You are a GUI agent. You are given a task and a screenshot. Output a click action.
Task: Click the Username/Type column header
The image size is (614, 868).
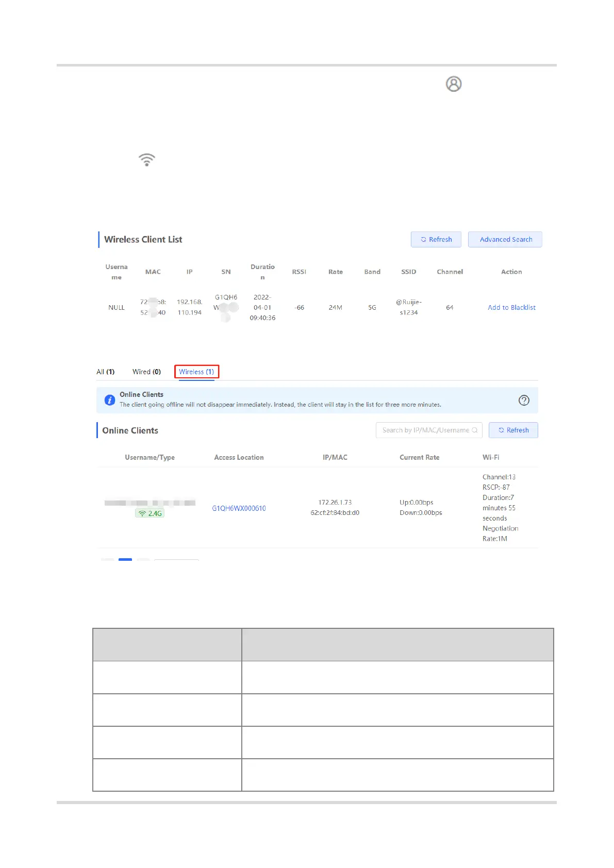coord(150,457)
